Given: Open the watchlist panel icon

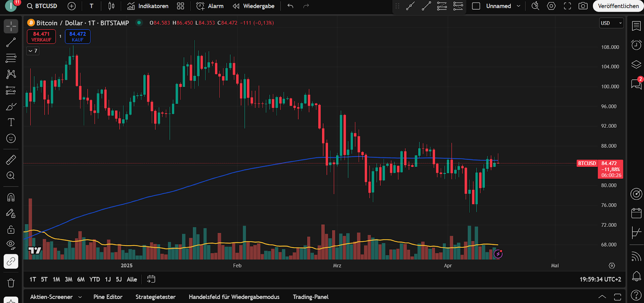Looking at the screenshot, I should 636,26.
